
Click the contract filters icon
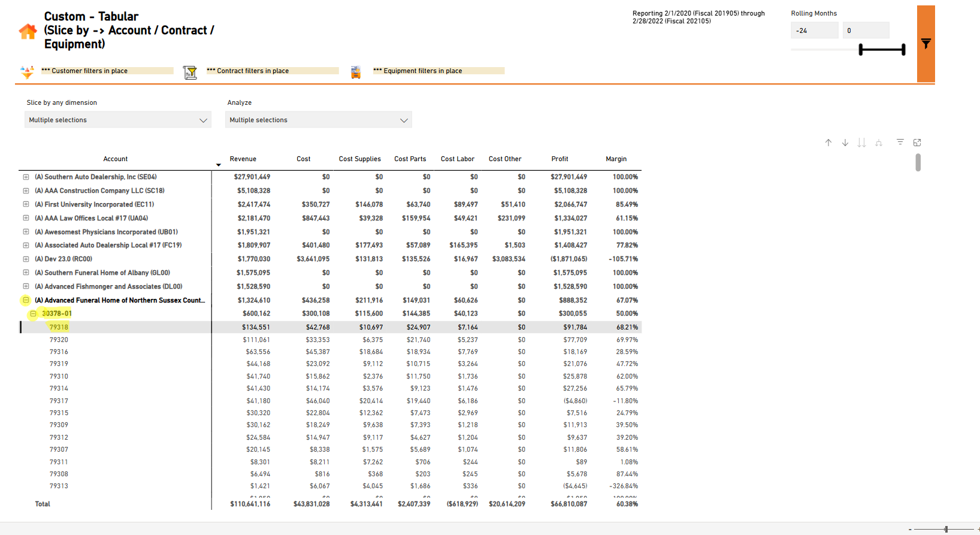(x=190, y=72)
